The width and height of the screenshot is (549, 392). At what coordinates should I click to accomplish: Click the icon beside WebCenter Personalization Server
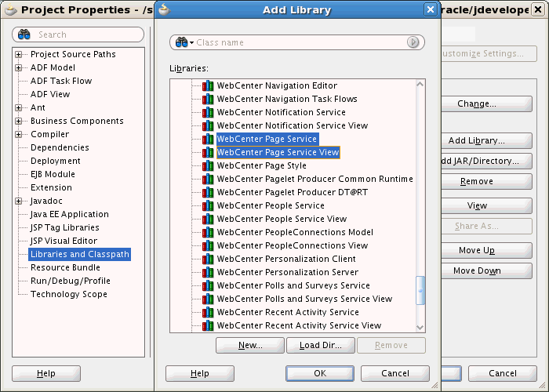pos(208,271)
